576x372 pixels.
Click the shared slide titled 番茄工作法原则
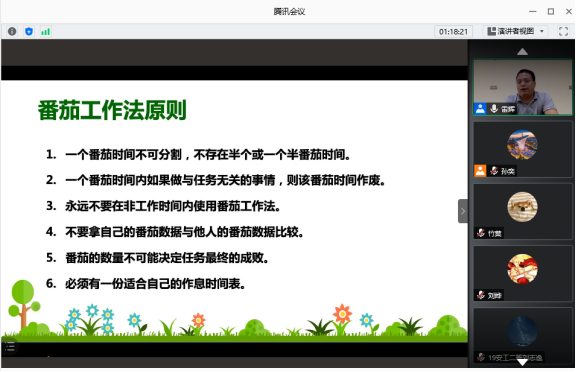pyautogui.click(x=234, y=211)
